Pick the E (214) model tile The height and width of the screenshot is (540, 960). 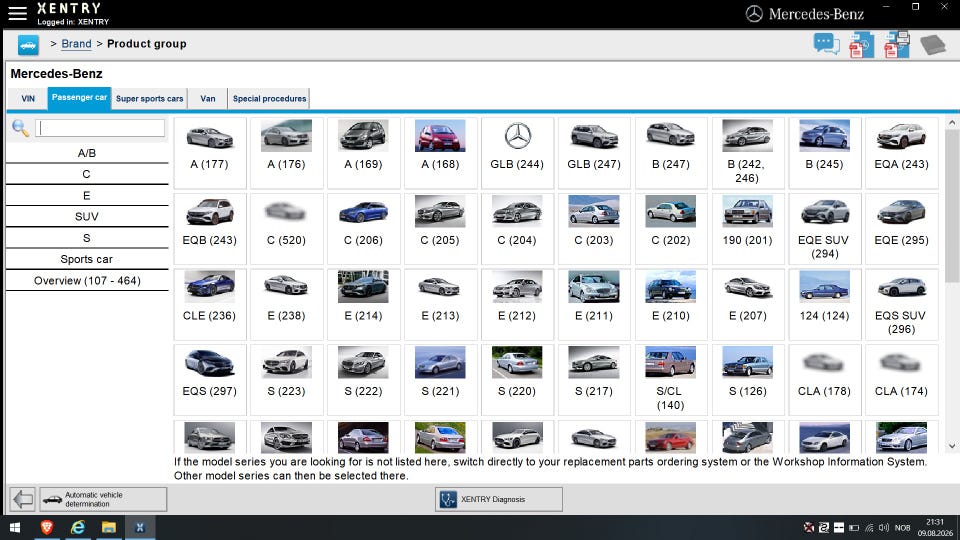click(x=364, y=304)
